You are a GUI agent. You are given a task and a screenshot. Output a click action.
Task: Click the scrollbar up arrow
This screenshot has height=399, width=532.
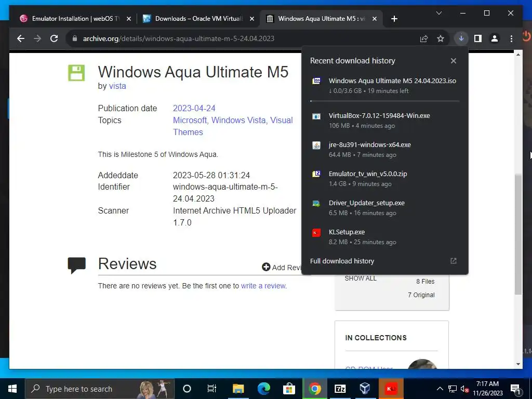[518, 55]
